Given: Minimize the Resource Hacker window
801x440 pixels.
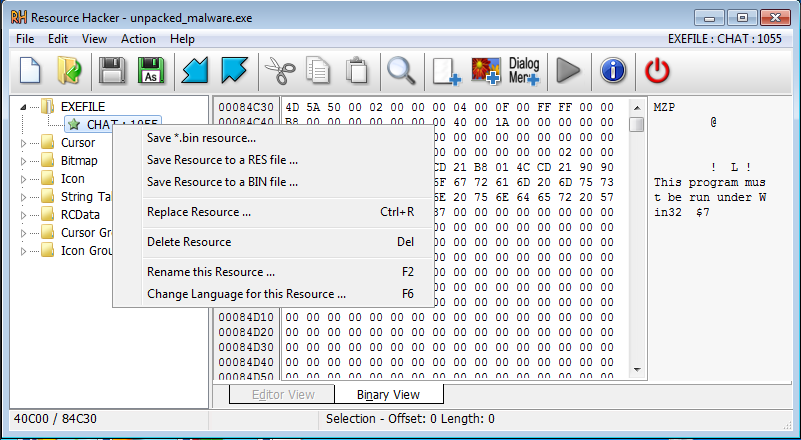Looking at the screenshot, I should (709, 18).
